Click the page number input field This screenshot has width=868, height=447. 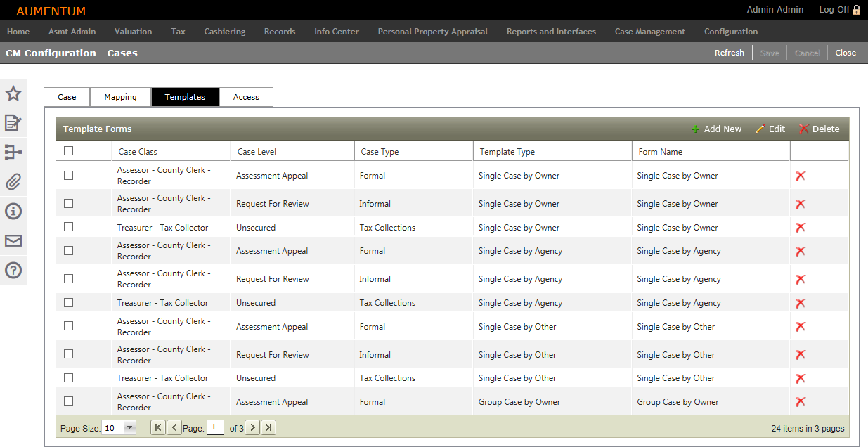215,427
